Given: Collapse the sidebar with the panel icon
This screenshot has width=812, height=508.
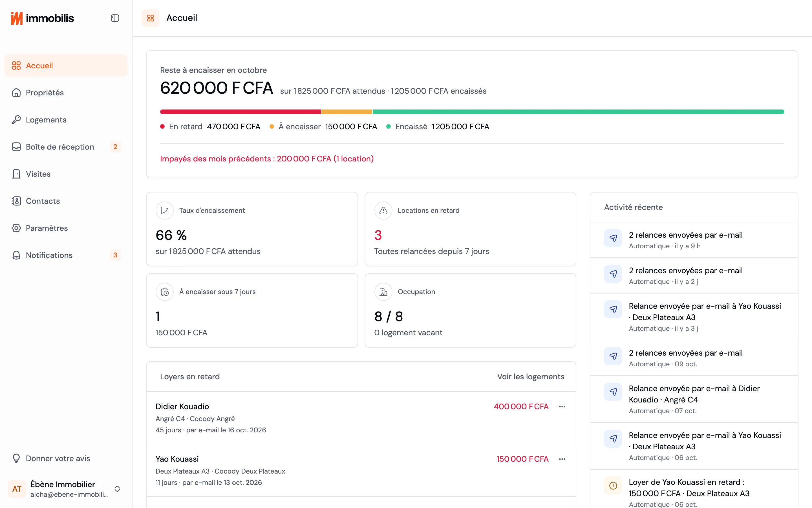Looking at the screenshot, I should click(115, 18).
